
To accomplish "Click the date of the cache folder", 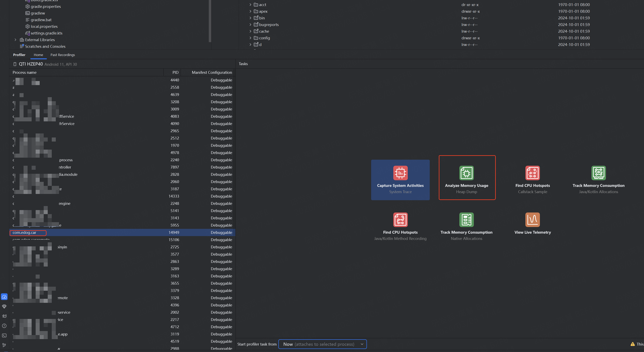I will coord(574,31).
